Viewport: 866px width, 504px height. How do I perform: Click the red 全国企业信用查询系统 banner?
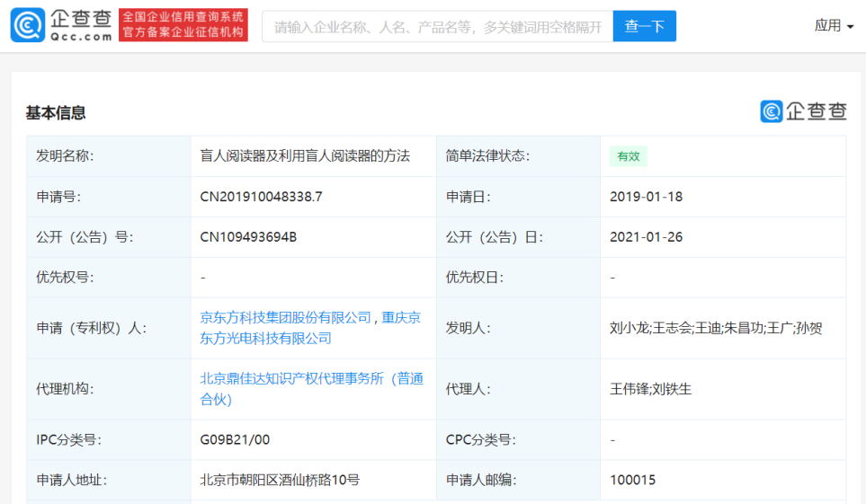pyautogui.click(x=183, y=25)
